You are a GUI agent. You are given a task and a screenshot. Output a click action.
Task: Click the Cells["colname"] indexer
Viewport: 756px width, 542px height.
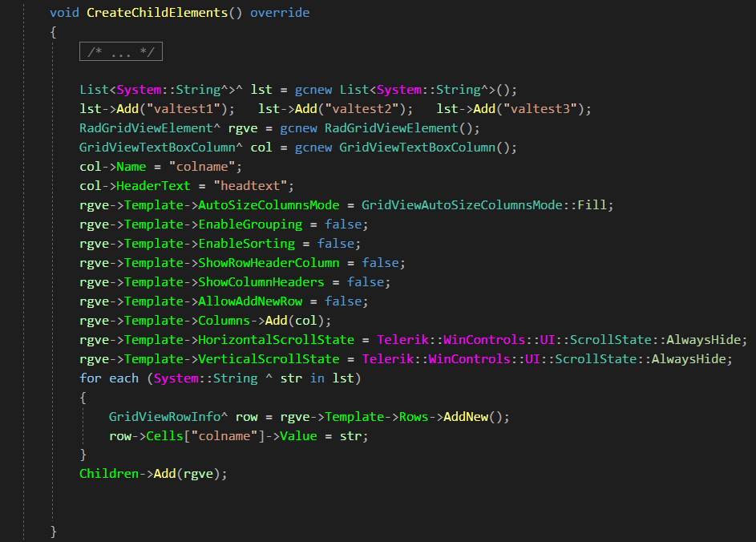point(205,436)
